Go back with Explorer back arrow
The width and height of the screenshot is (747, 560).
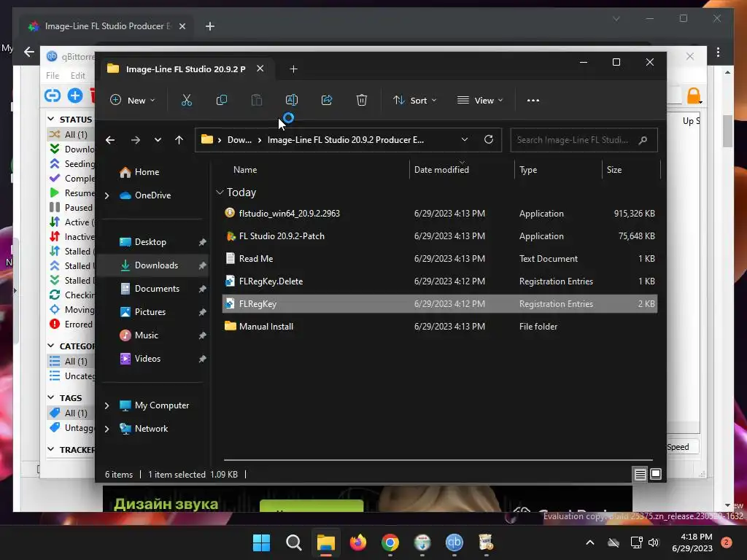(x=110, y=140)
